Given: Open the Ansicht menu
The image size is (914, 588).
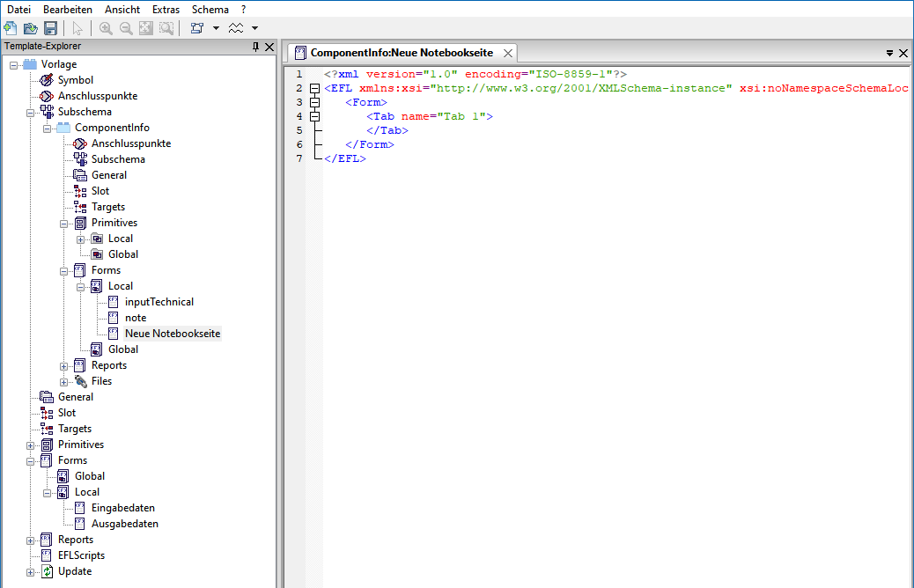Looking at the screenshot, I should [x=122, y=10].
